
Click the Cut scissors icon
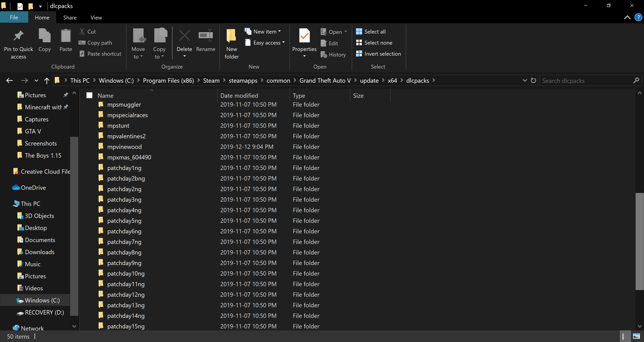[82, 32]
